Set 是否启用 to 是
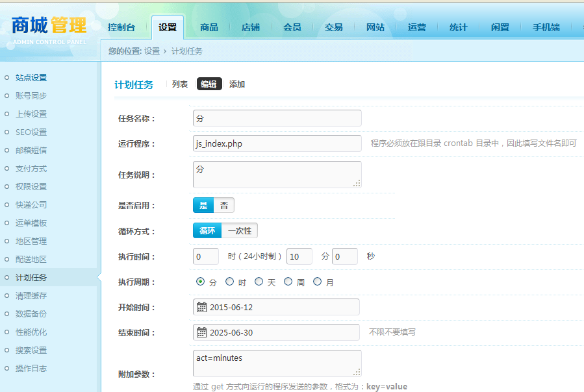Viewport: 584px width, 392px height. pos(203,205)
